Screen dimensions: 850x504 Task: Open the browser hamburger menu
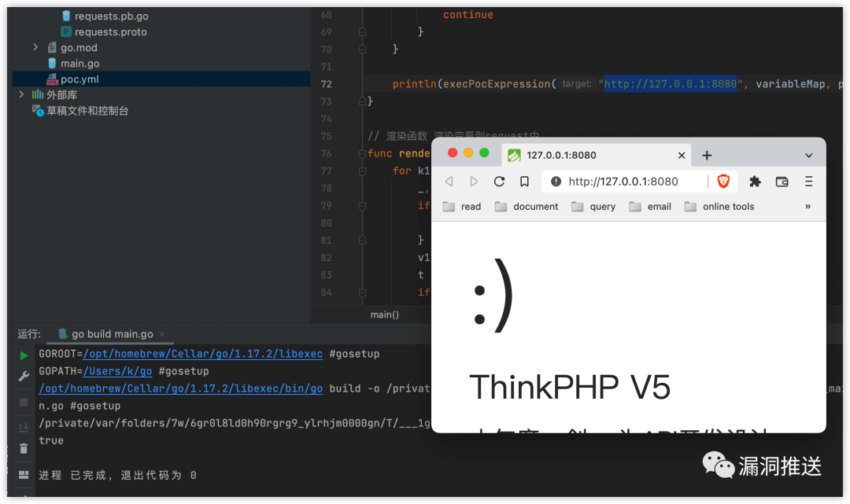click(809, 182)
